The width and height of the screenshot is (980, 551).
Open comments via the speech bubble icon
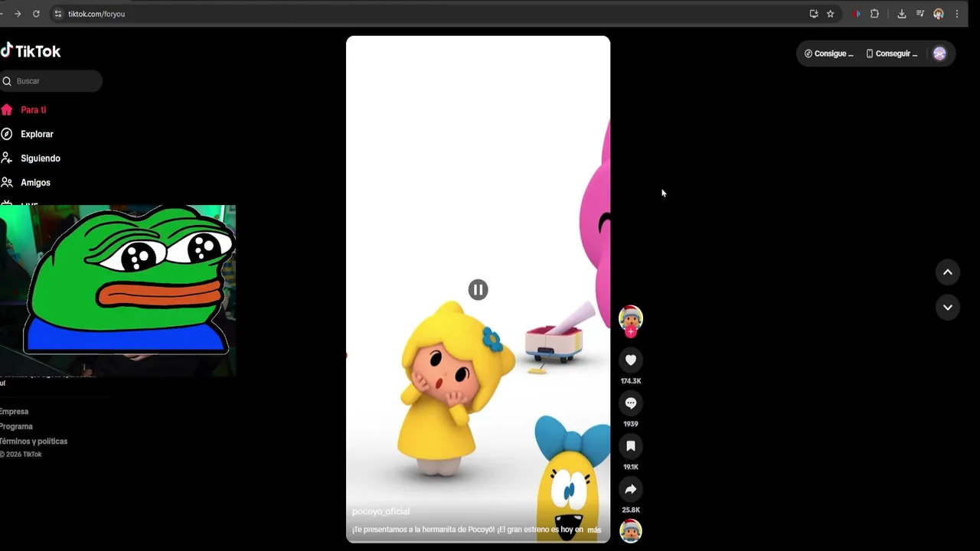631,403
